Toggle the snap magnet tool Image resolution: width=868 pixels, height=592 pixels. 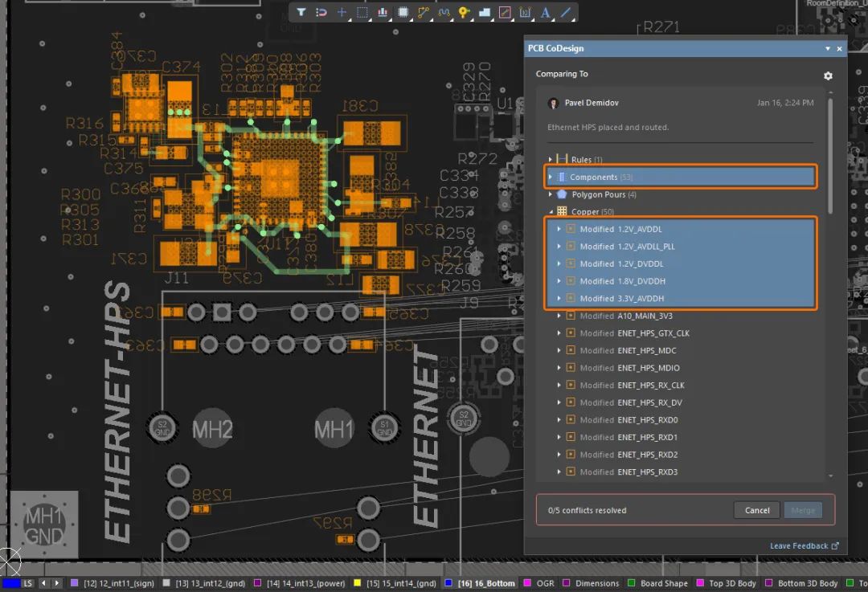pyautogui.click(x=321, y=12)
